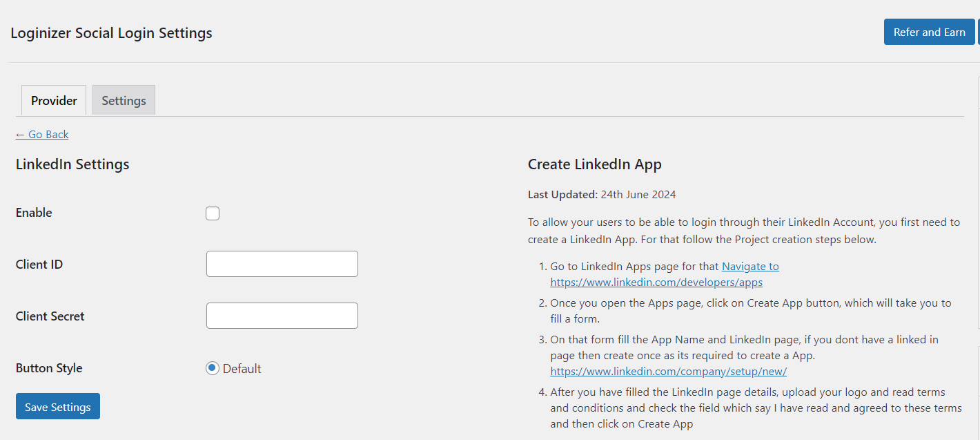Select the Default button style radio

tap(213, 368)
